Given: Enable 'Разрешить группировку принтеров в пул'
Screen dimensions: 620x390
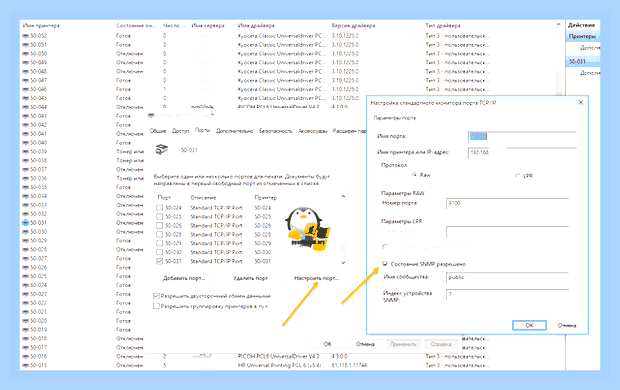Looking at the screenshot, I should (156, 306).
